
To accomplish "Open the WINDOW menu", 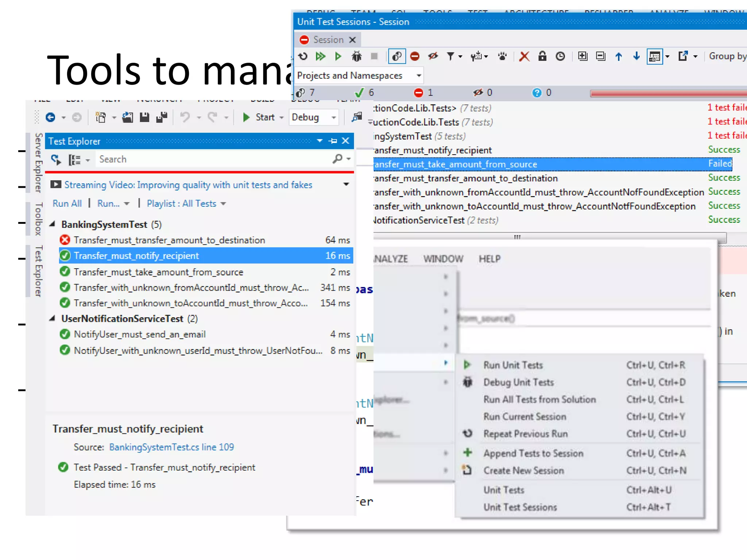I will tap(443, 259).
